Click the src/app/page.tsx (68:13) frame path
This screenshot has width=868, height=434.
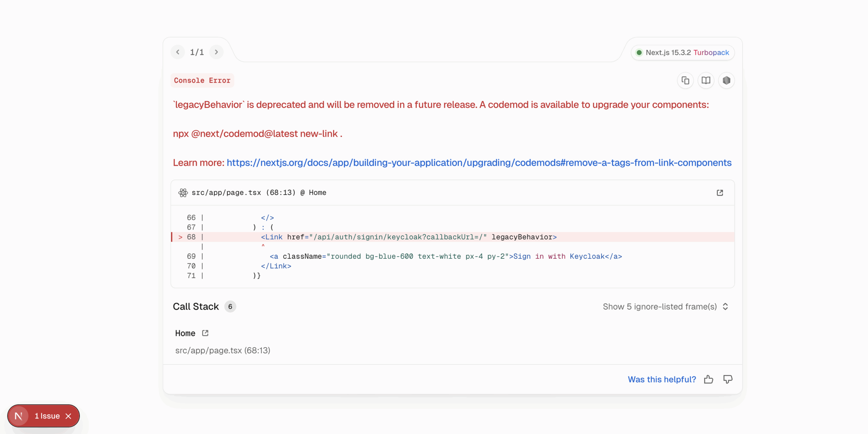coord(223,350)
